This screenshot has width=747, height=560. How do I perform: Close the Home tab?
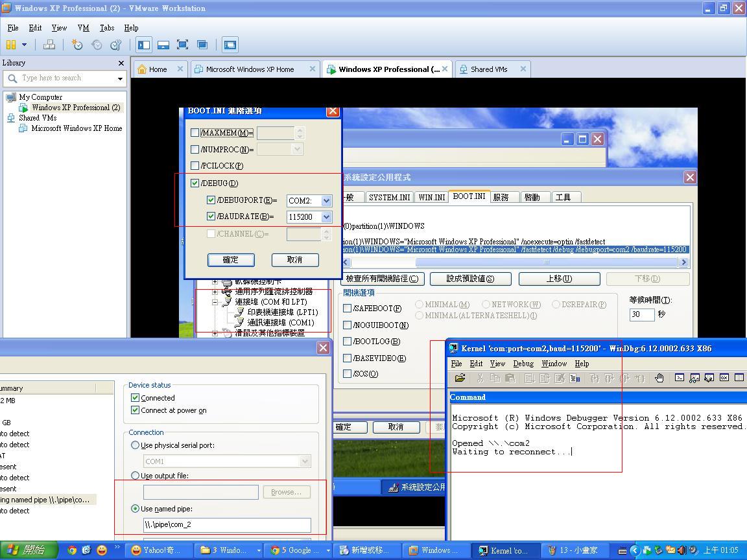click(x=180, y=69)
